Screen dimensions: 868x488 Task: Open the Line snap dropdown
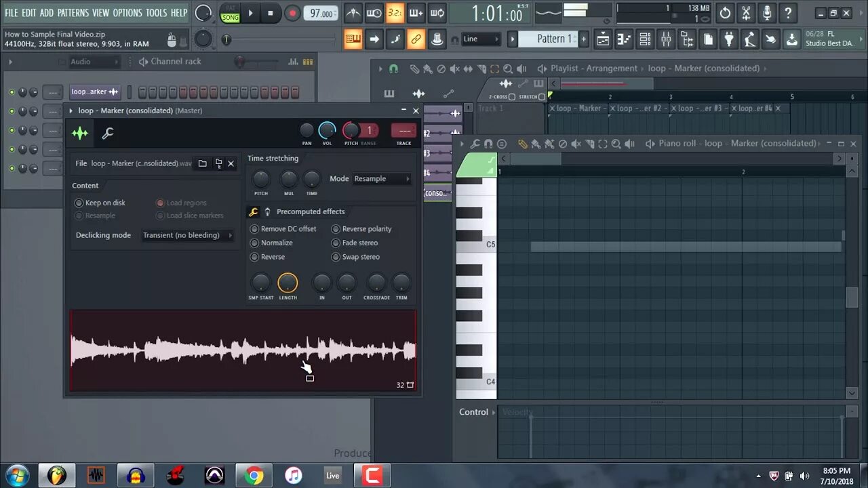click(481, 39)
